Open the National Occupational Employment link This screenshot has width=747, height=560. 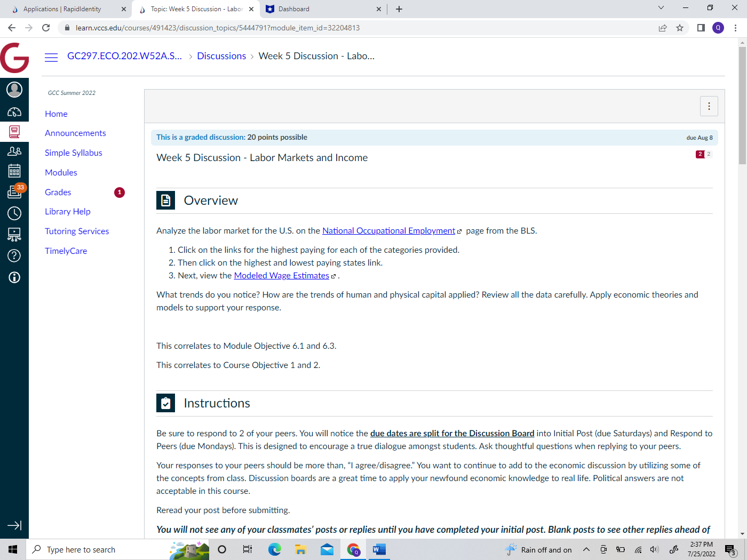388,230
